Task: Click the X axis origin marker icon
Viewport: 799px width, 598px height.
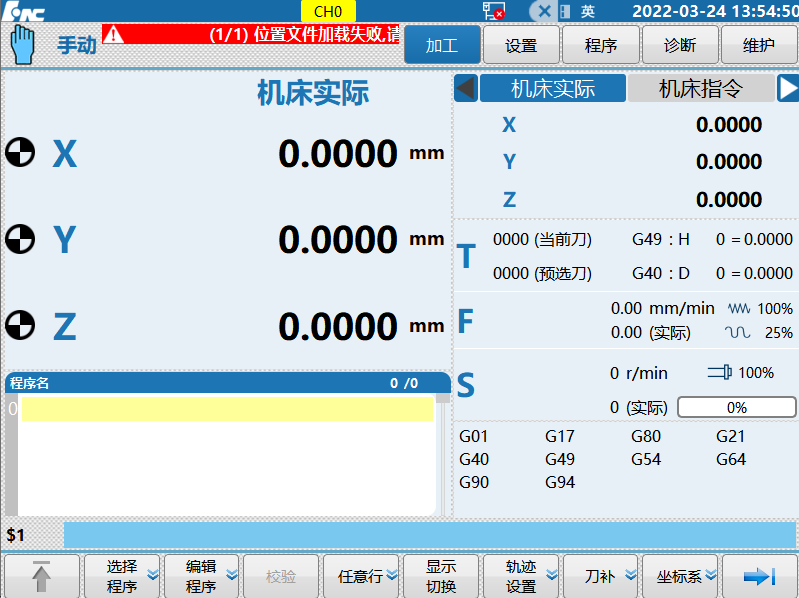Action: 20,153
